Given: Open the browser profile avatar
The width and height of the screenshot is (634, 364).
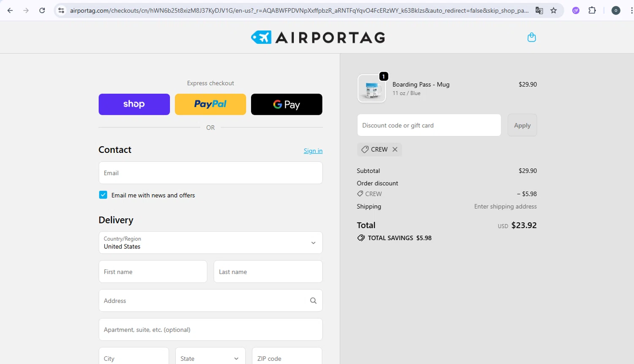Looking at the screenshot, I should click(616, 11).
